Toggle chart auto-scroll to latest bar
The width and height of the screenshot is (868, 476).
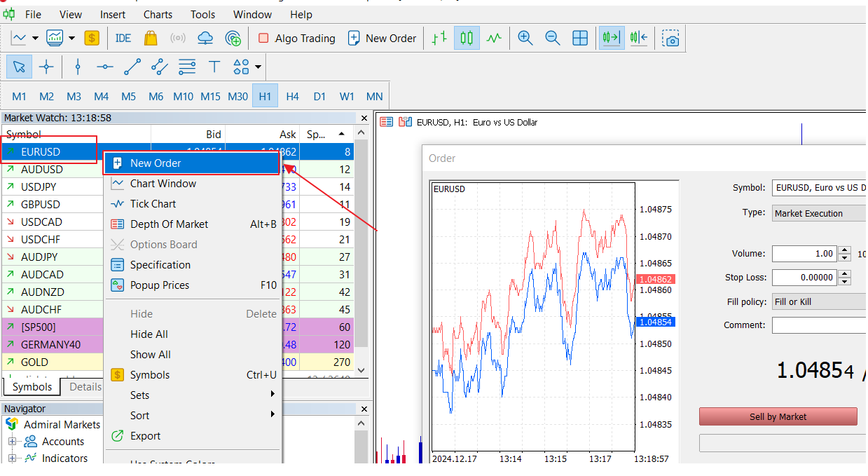click(611, 39)
